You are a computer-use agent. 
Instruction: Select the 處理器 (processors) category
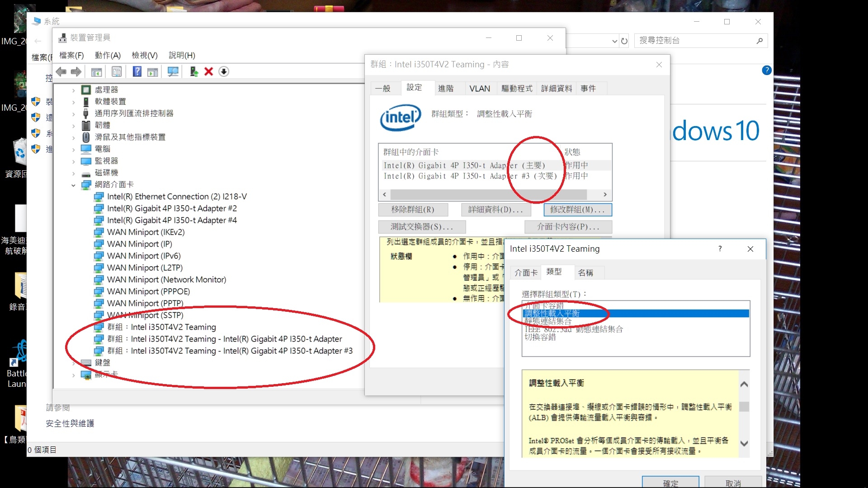pyautogui.click(x=106, y=89)
